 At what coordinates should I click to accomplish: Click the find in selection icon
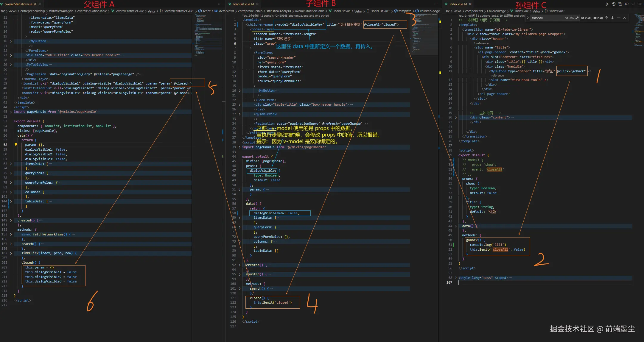[x=619, y=18]
